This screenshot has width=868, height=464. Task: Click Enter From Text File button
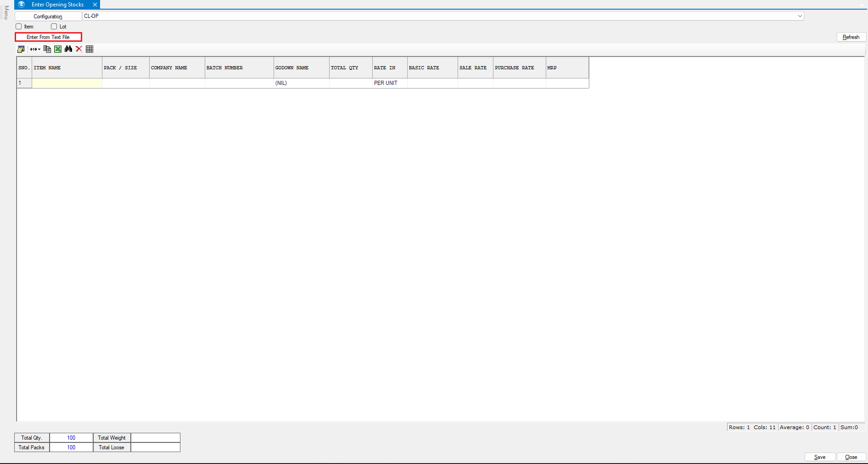coord(48,37)
